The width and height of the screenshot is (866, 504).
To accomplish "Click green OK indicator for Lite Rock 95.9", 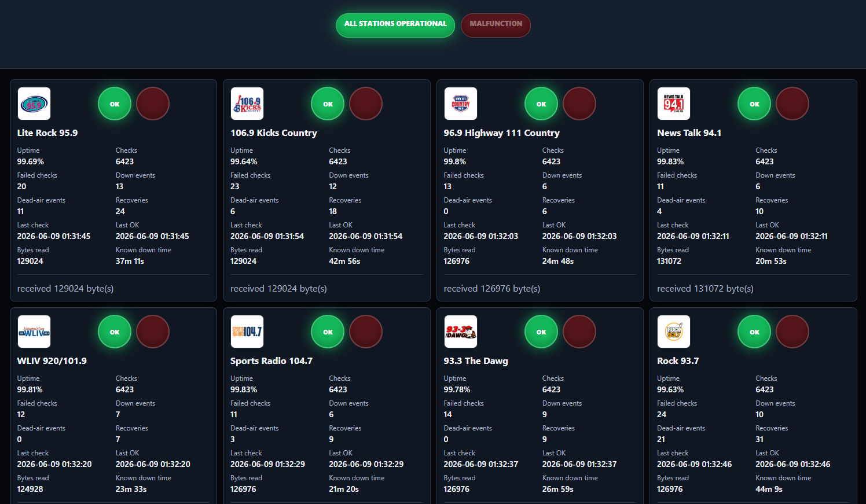I will click(115, 104).
